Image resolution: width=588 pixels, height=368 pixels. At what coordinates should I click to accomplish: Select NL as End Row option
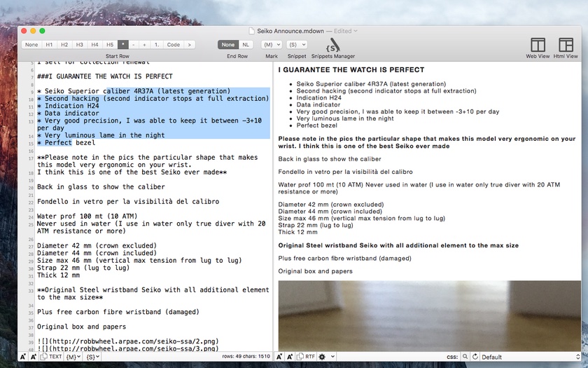[x=246, y=44]
